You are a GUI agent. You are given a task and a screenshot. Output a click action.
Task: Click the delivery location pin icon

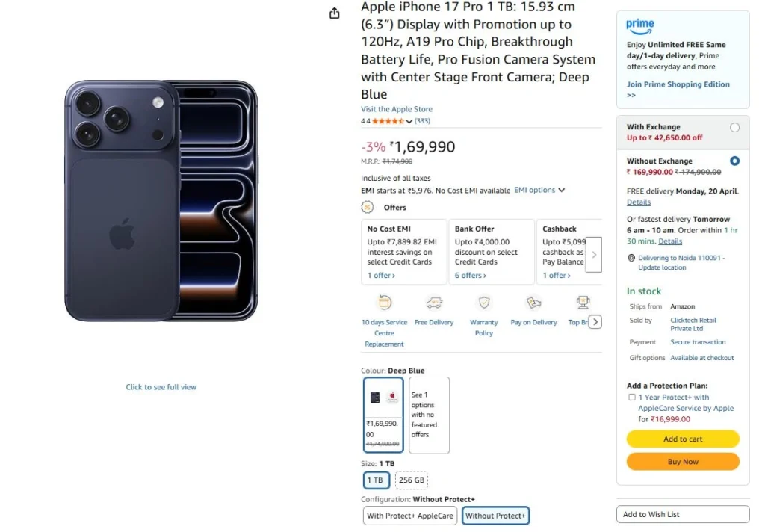(x=631, y=259)
